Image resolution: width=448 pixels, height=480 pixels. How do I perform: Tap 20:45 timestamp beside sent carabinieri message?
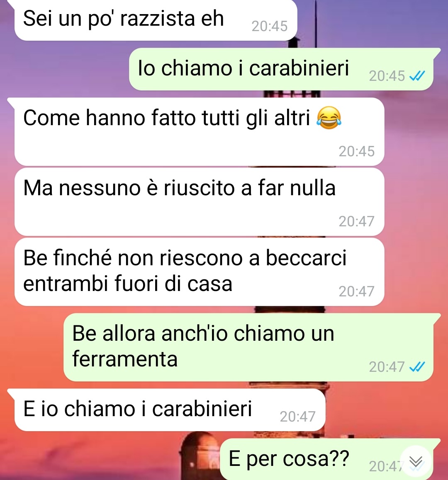coord(387,76)
